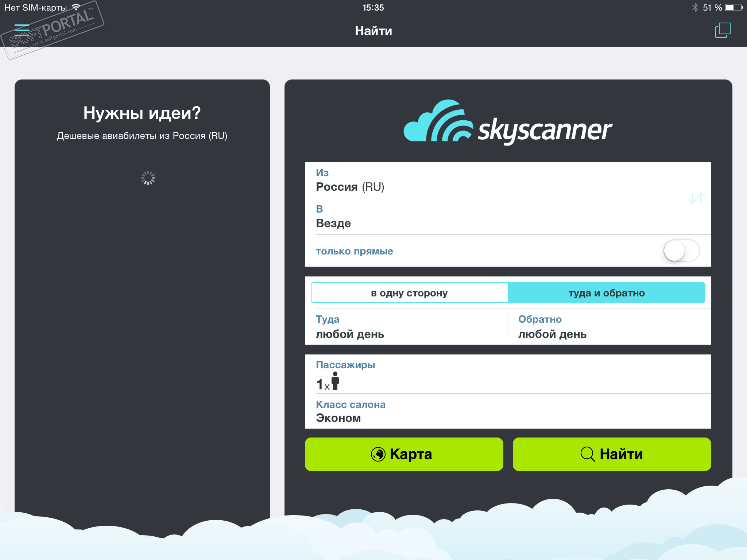
Task: Tap the adult passenger figure icon
Action: [335, 381]
